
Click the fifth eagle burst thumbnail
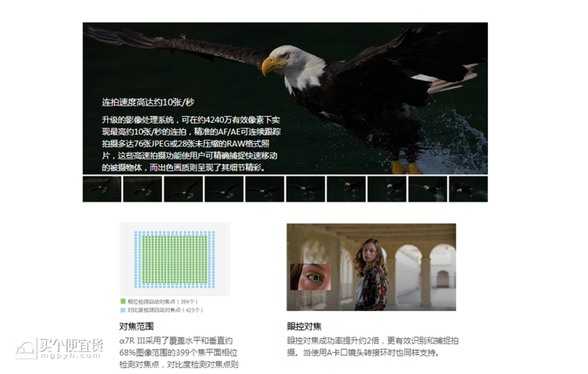coord(265,189)
